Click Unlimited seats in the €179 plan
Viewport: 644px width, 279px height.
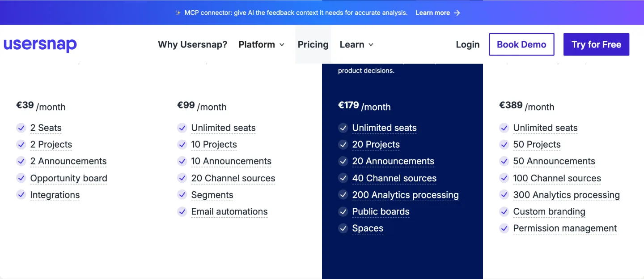pos(384,128)
